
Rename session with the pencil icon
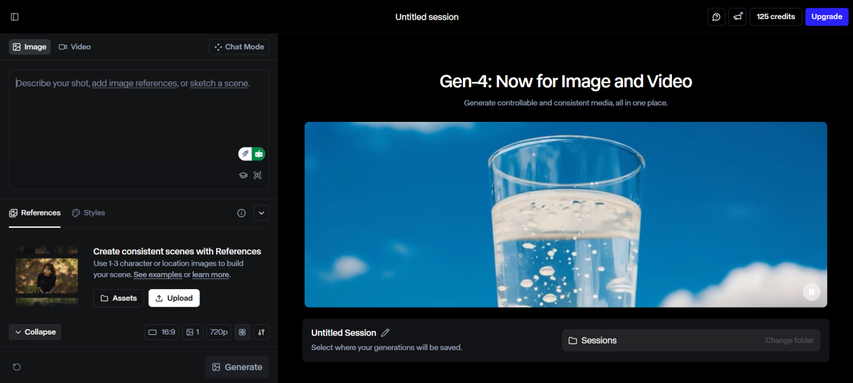386,332
